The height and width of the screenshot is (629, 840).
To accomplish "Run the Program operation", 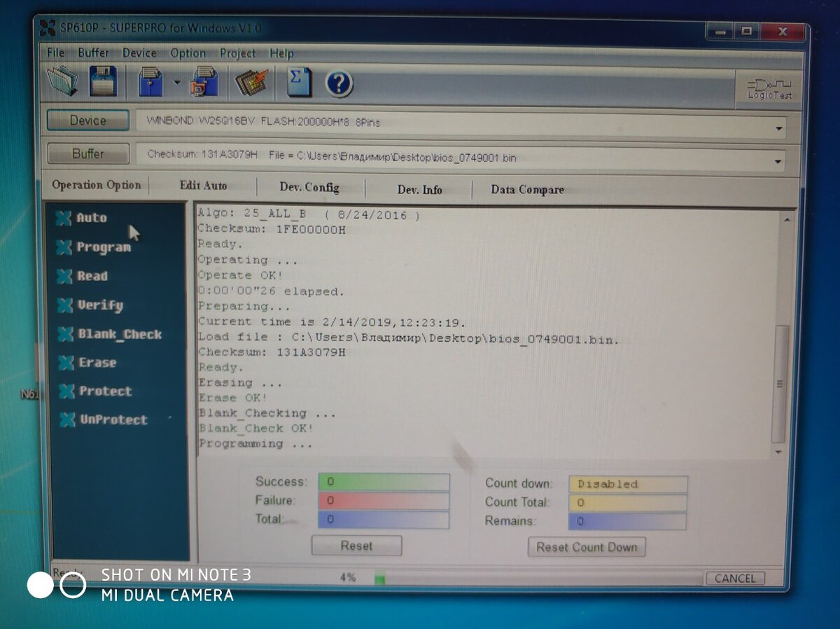I will point(93,247).
